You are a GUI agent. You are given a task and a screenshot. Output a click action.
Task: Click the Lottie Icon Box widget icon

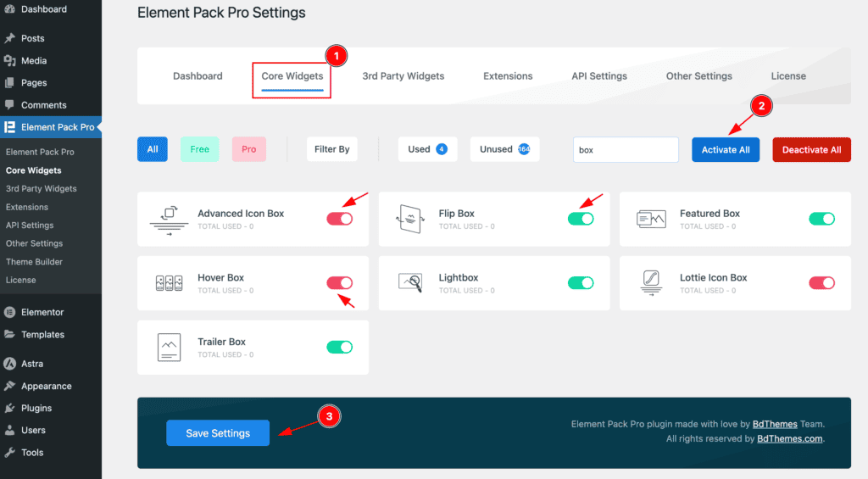click(x=651, y=283)
